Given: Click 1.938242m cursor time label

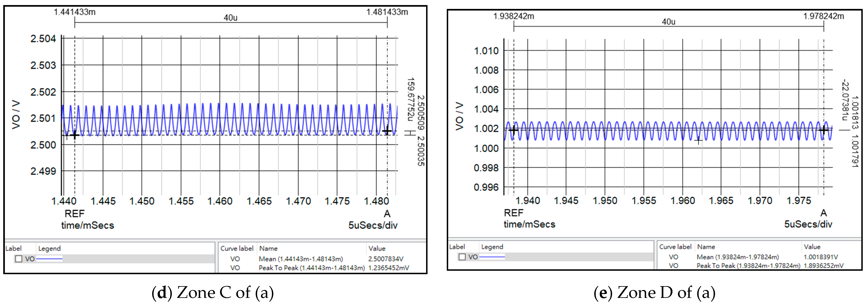Looking at the screenshot, I should click(513, 16).
